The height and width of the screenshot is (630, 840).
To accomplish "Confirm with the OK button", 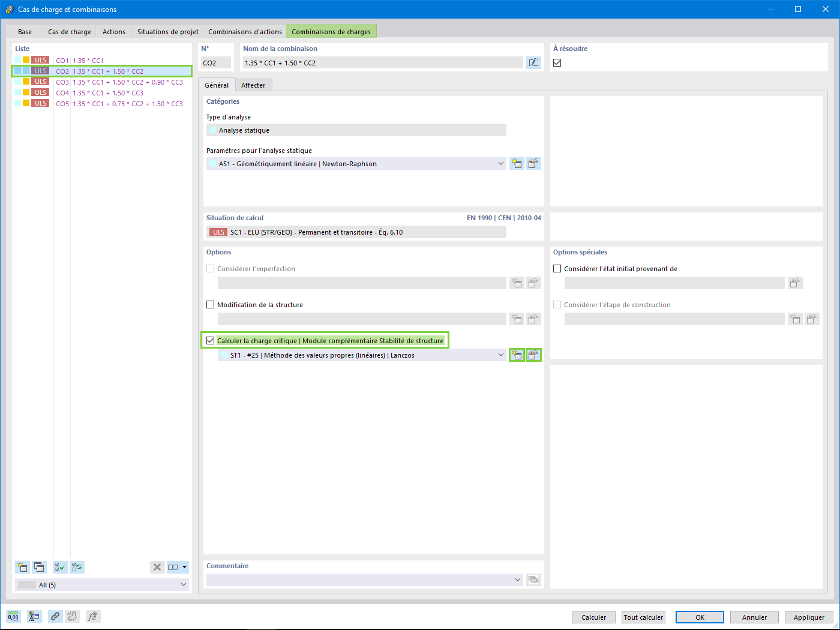I will pyautogui.click(x=700, y=617).
